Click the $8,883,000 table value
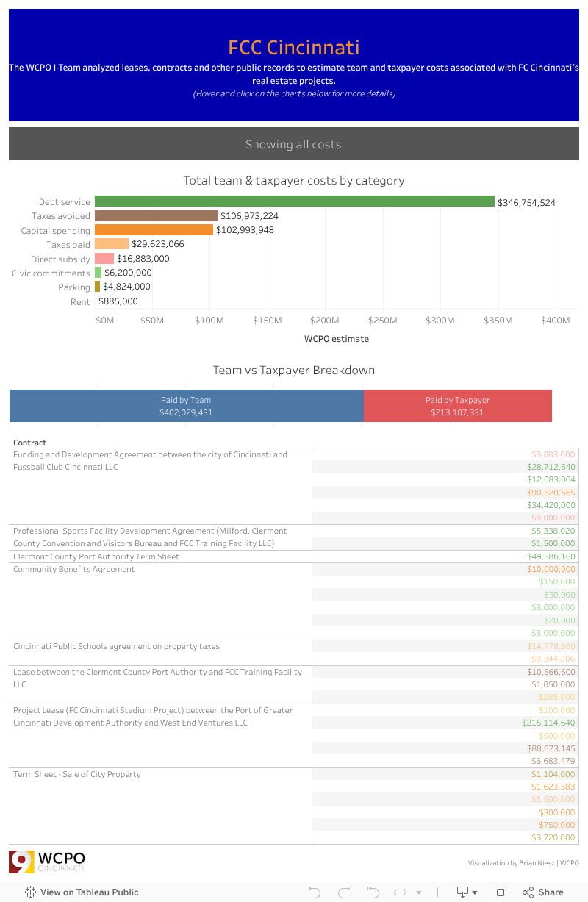588x902 pixels. (553, 455)
